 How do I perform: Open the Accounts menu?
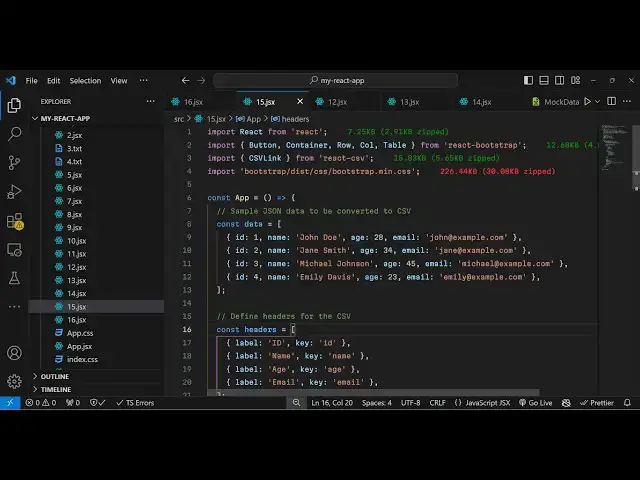click(14, 353)
